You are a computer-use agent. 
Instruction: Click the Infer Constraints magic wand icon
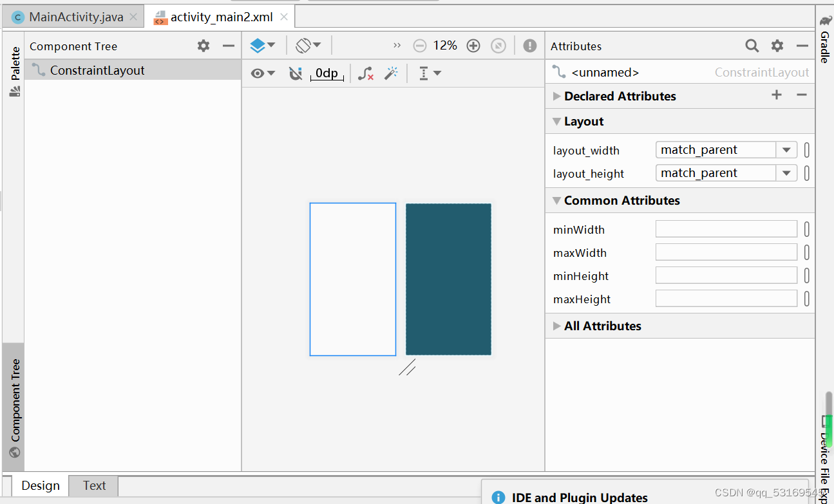pos(392,73)
